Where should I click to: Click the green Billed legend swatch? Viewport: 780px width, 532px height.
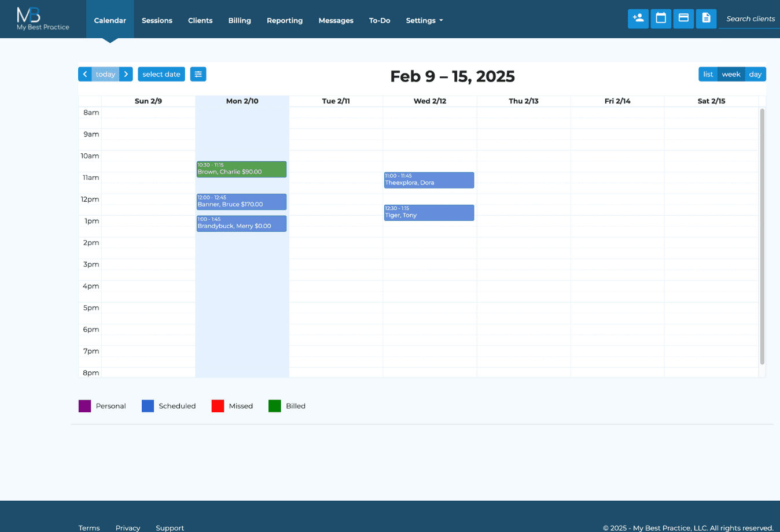pyautogui.click(x=274, y=406)
